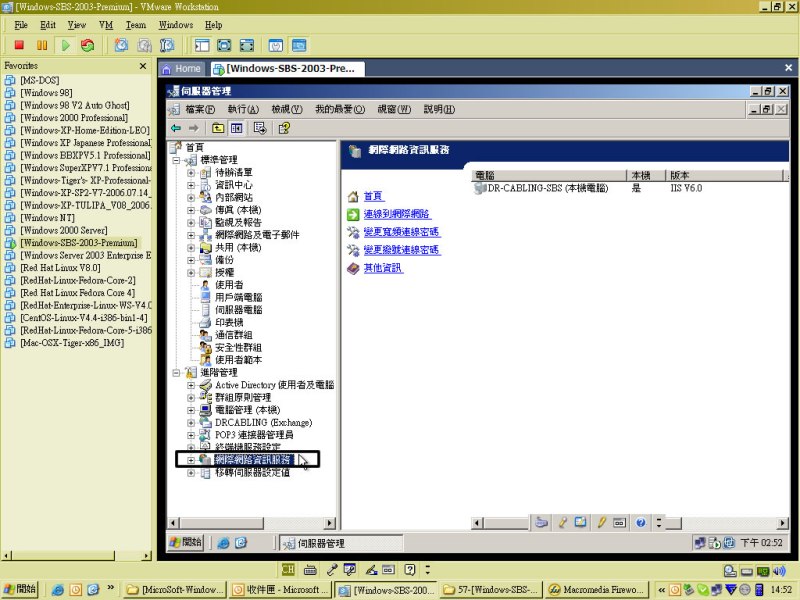This screenshot has width=800, height=600.
Task: Select [Red Hat Linux V8.0] in Favorites
Action: [60, 268]
